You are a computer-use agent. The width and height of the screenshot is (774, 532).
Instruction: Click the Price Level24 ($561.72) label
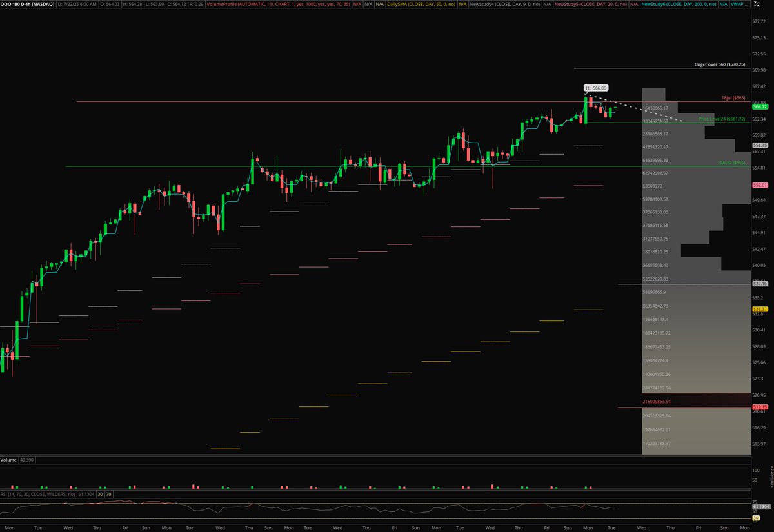722,119
